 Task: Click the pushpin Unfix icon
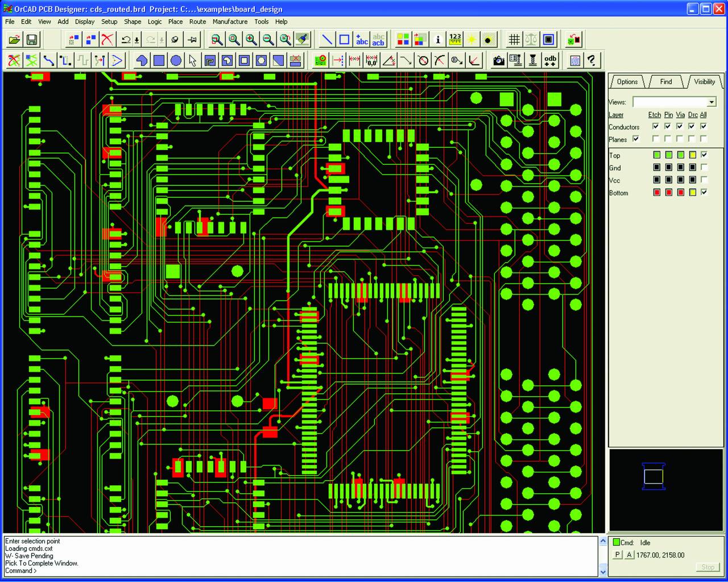pos(193,39)
